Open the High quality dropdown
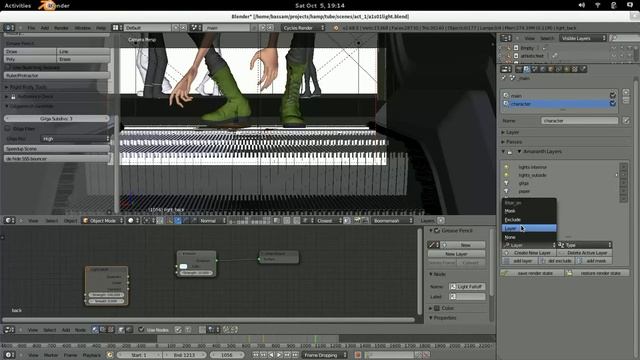This screenshot has height=360, width=640. point(76,139)
